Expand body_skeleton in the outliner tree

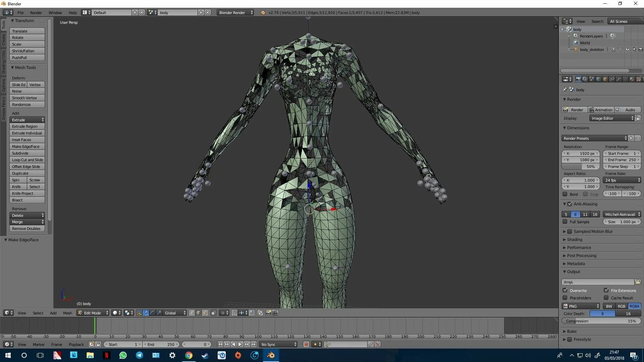(x=569, y=49)
